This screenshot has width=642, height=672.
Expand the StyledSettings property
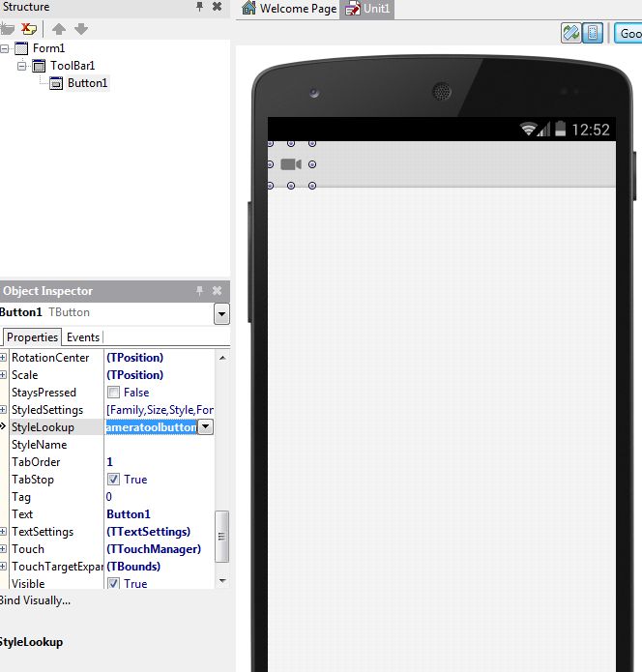coord(3,410)
